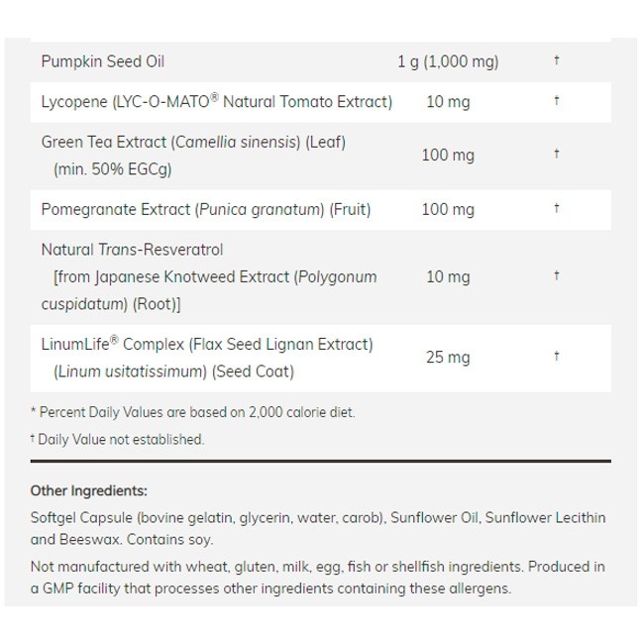The height and width of the screenshot is (644, 644).
Task: Click the dagger symbol in the Pomegranate row
Action: click(557, 208)
